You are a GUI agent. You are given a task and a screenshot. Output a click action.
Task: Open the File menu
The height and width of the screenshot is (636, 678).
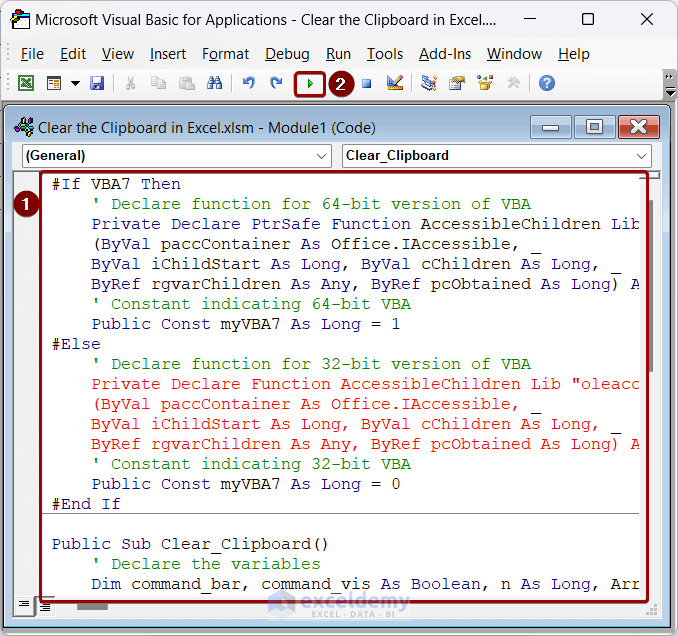click(32, 54)
